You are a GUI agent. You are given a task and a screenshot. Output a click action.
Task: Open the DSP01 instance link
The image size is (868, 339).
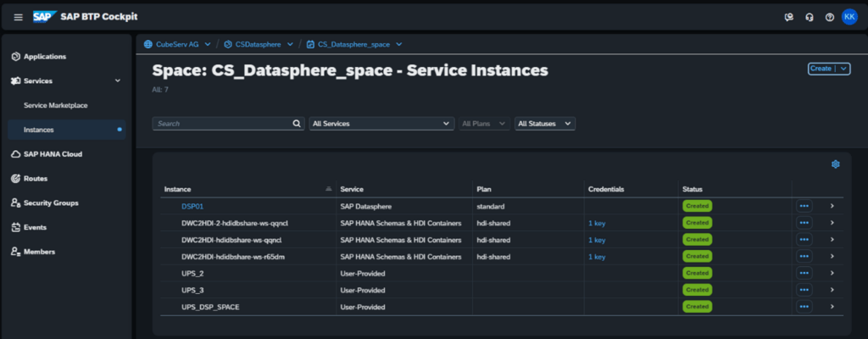(192, 206)
